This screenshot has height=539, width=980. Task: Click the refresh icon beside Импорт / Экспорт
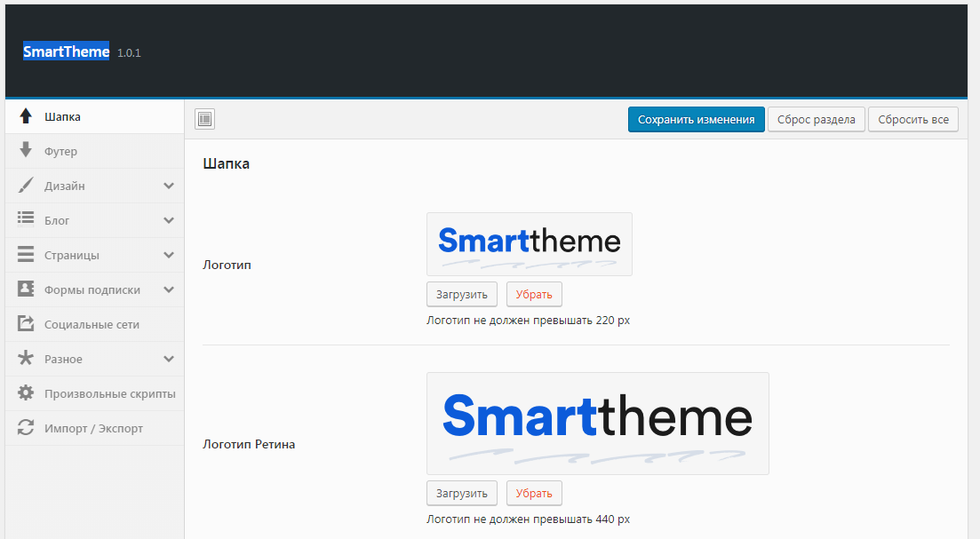[x=26, y=428]
